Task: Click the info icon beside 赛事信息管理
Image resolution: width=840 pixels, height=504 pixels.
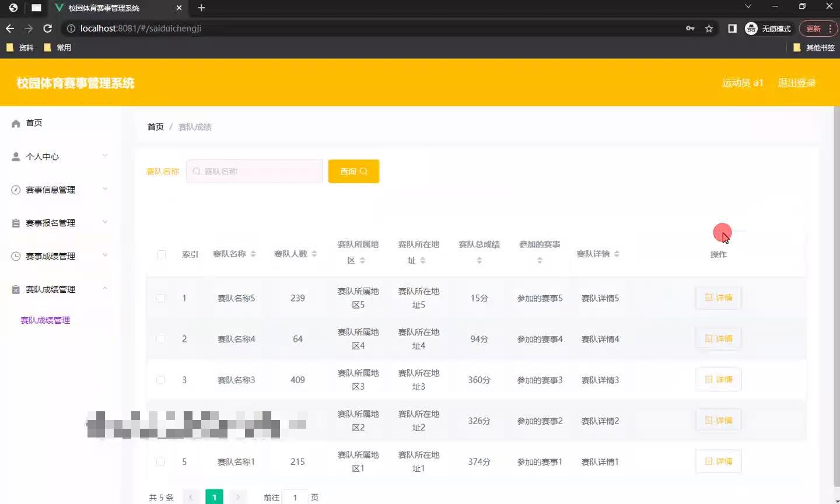Action: click(16, 190)
